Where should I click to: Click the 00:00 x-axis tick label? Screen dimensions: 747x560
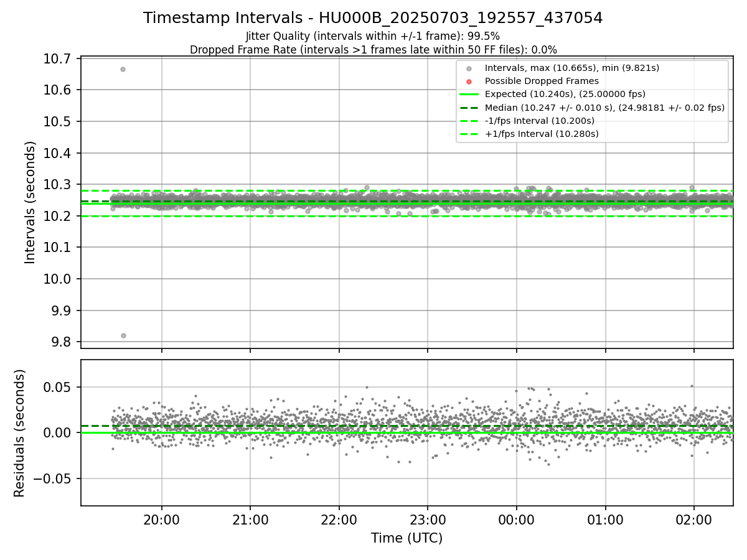point(516,520)
